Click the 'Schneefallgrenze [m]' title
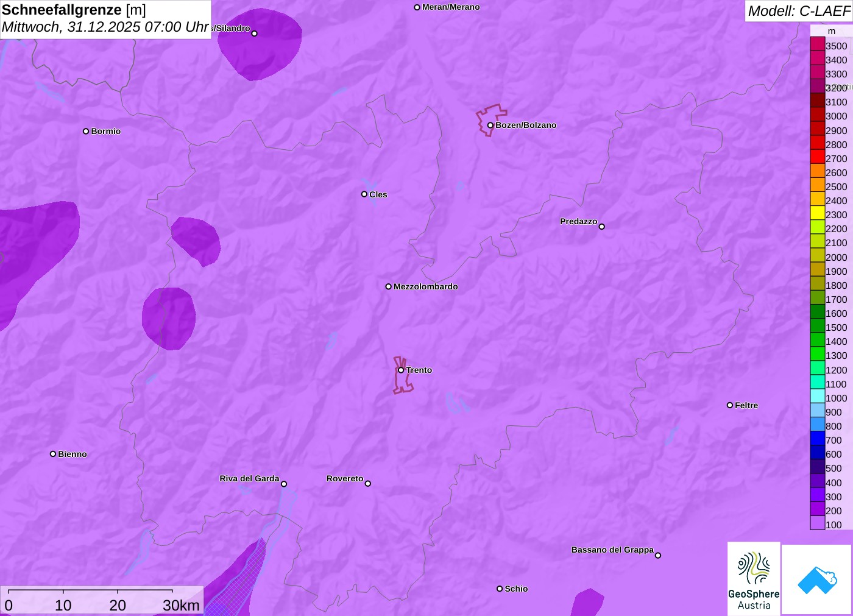853x616 pixels. 74,10
